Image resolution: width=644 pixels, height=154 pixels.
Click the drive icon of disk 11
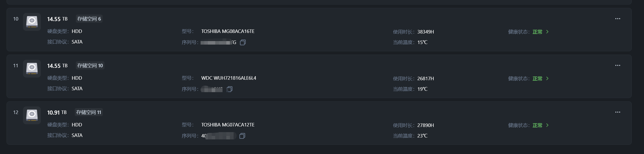coord(32,68)
